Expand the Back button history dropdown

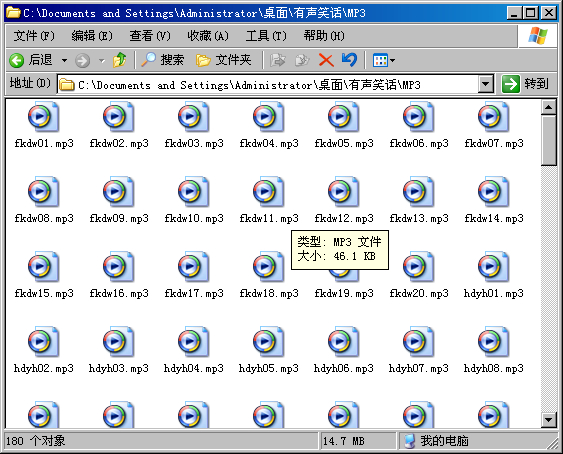pyautogui.click(x=64, y=60)
